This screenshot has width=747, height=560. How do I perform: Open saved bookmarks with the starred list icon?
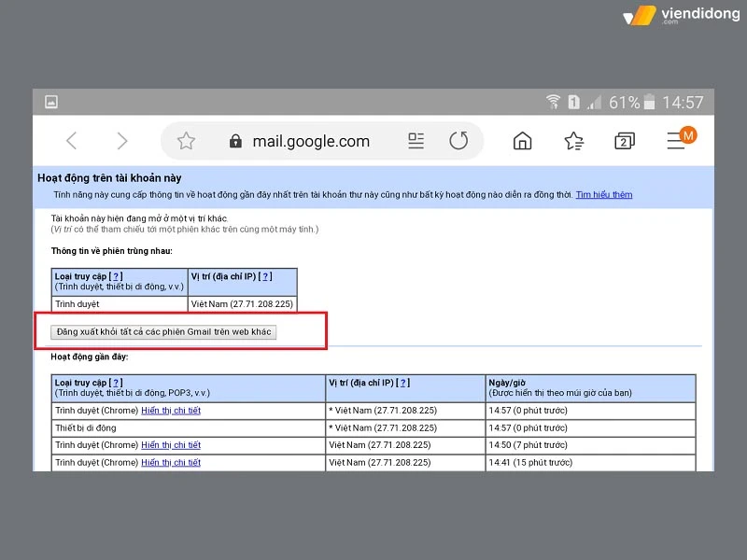click(572, 140)
